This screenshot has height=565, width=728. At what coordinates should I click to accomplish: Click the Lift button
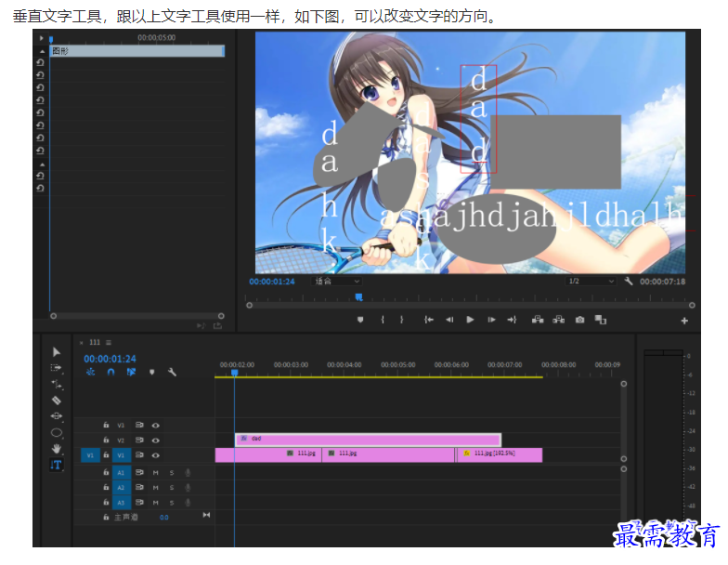[x=538, y=320]
